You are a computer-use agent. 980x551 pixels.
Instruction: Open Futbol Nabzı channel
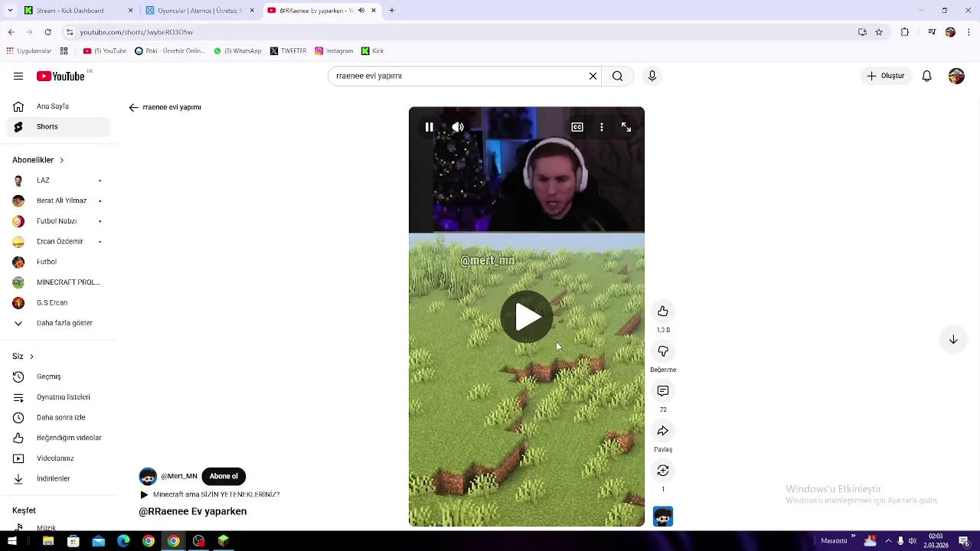pos(58,221)
